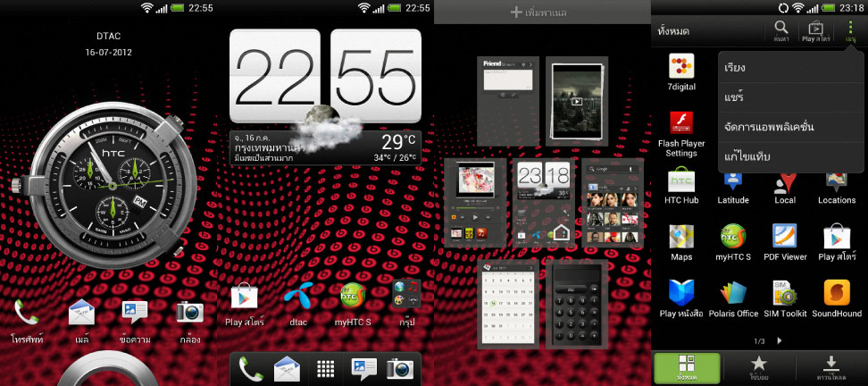Select the music player panel thumbnail

click(475, 202)
